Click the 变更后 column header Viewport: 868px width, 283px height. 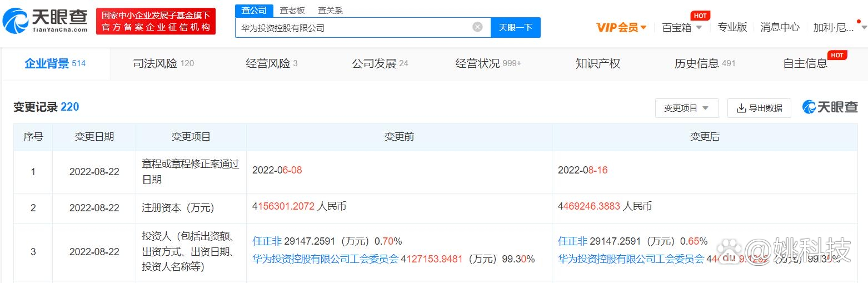tap(705, 137)
